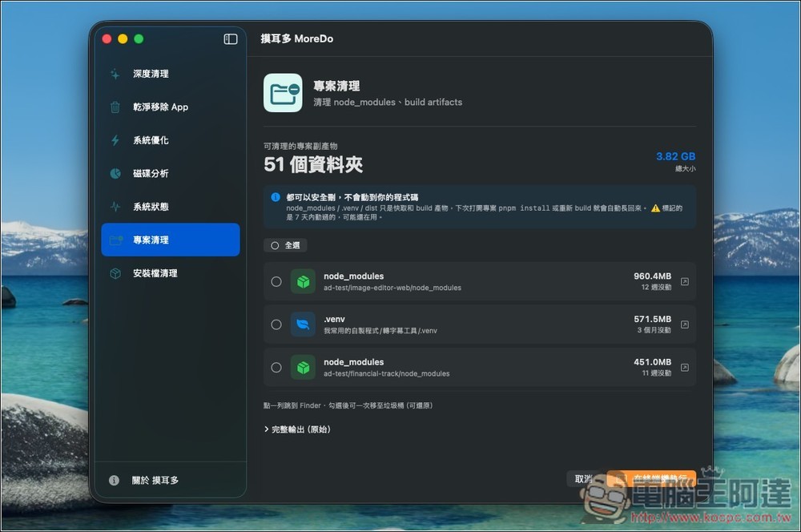Expand the 完整輸出 (原始) section

(296, 429)
